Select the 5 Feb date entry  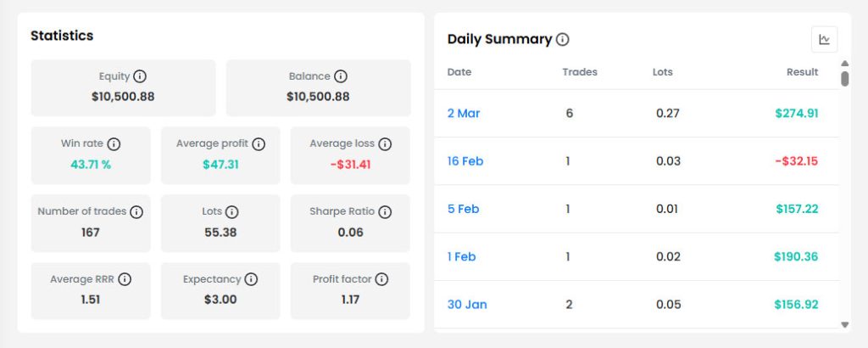tap(464, 208)
